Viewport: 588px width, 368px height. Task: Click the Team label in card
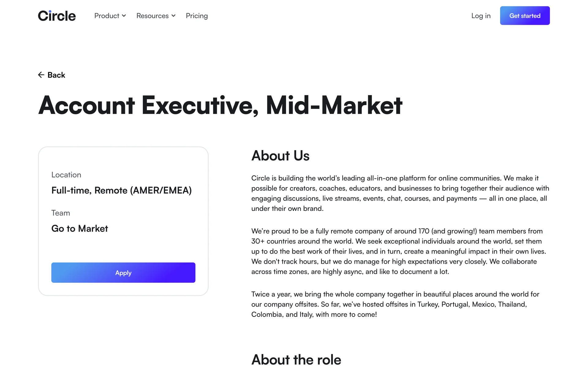[x=61, y=213]
